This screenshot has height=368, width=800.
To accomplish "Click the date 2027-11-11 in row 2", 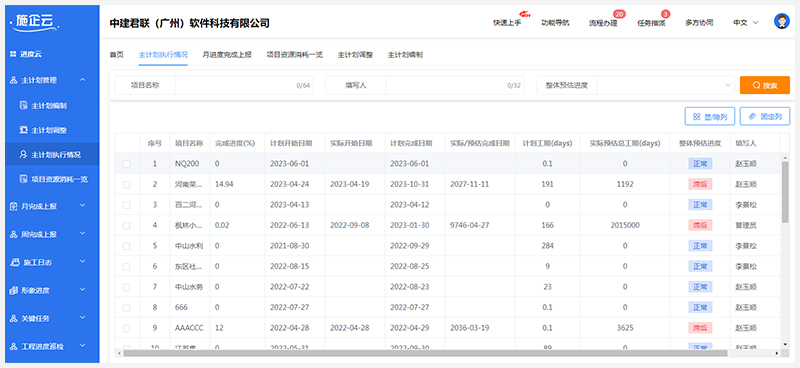I will pyautogui.click(x=469, y=184).
